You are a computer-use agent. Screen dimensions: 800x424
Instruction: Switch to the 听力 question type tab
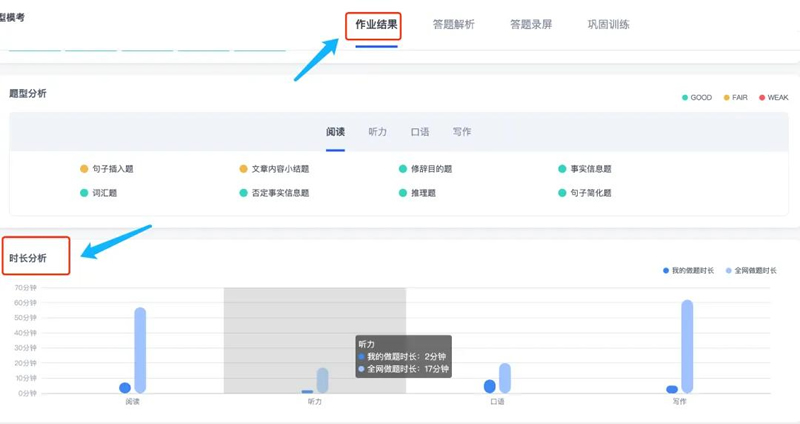(378, 132)
